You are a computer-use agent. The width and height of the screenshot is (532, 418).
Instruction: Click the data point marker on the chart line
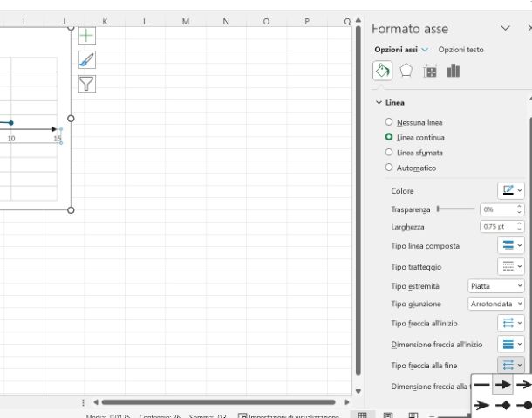pyautogui.click(x=11, y=123)
